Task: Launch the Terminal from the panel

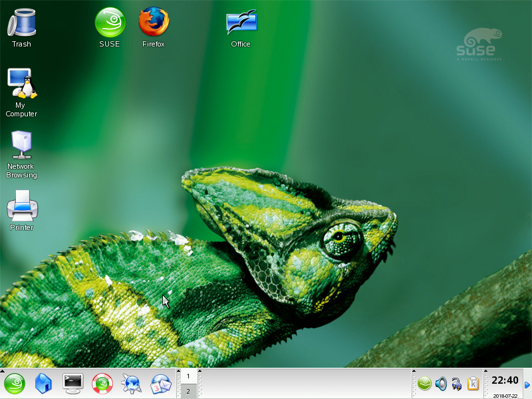Action: point(73,383)
